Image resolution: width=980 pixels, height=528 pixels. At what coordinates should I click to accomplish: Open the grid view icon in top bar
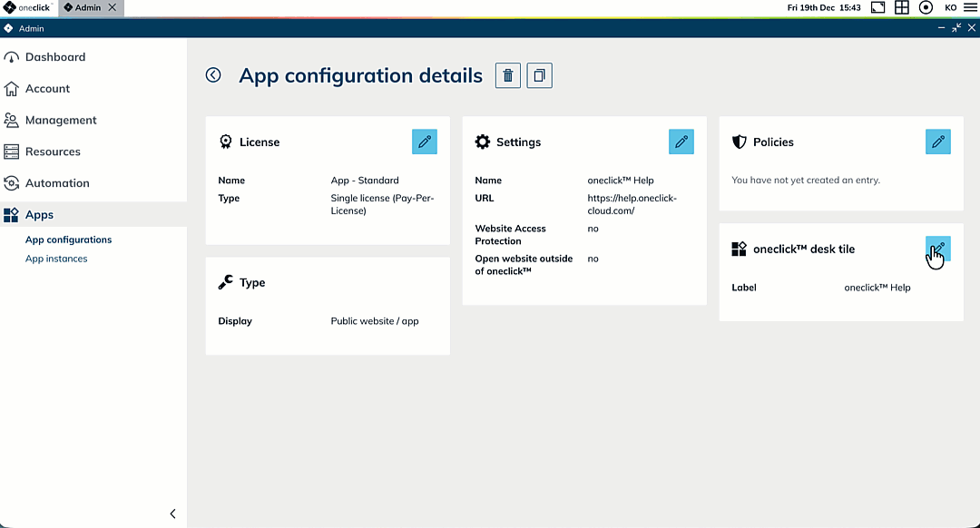(x=902, y=7)
